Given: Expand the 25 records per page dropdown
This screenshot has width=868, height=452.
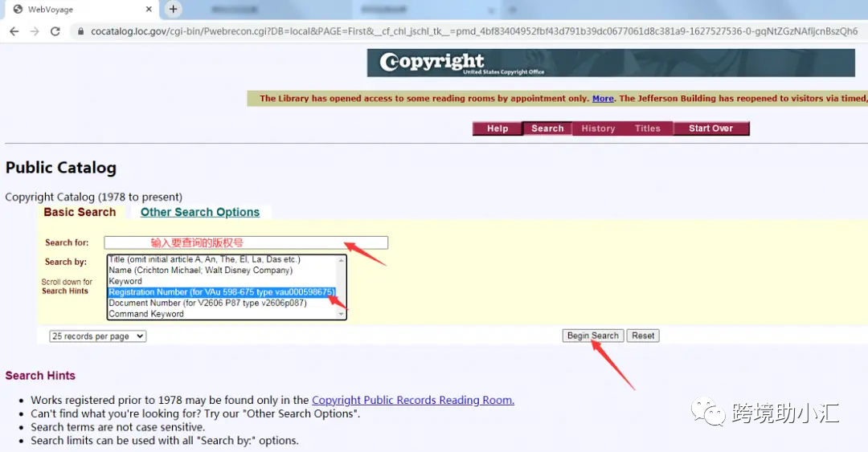Looking at the screenshot, I should click(97, 336).
